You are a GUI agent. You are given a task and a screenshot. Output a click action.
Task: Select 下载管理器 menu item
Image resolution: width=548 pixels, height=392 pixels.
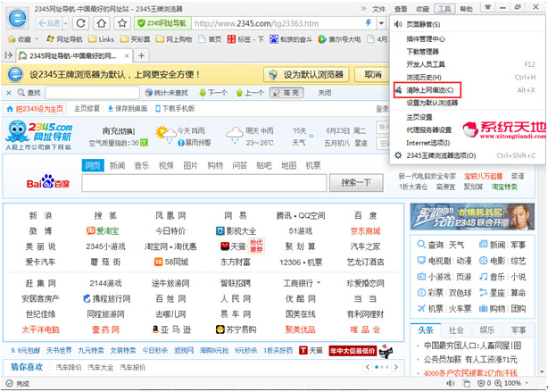click(468, 52)
